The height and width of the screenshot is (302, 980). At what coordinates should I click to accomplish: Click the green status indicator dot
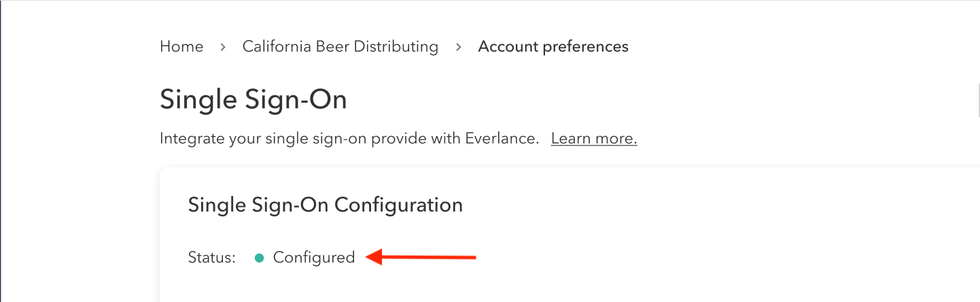pos(259,258)
